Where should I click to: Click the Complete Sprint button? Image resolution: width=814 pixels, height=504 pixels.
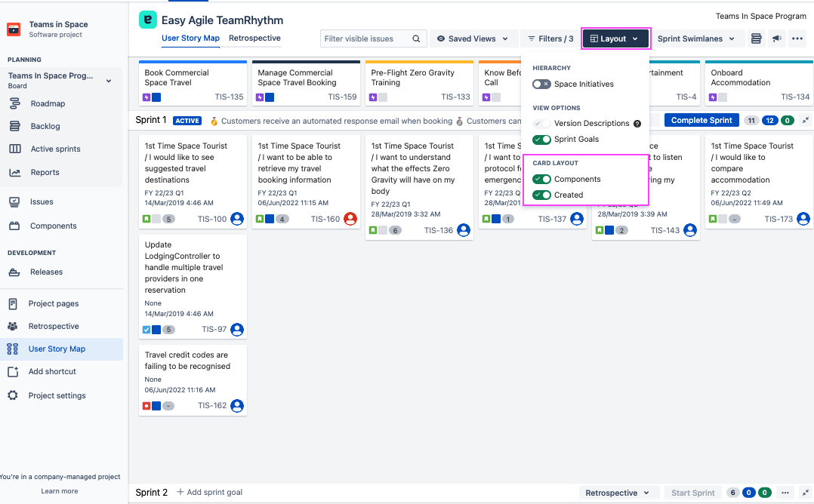point(701,121)
